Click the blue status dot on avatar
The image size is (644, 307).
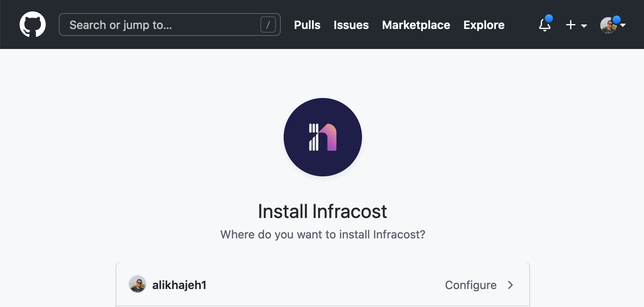(x=617, y=20)
